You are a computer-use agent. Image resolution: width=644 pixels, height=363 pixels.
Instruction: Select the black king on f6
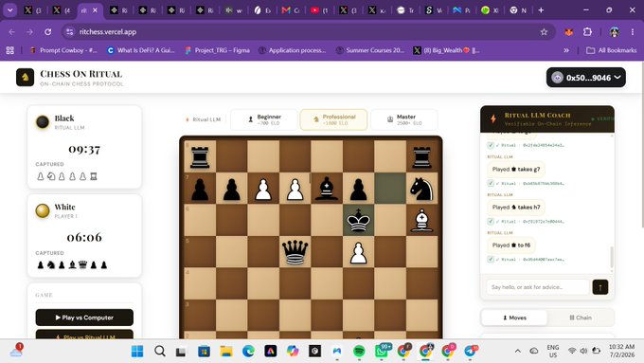[x=358, y=221]
